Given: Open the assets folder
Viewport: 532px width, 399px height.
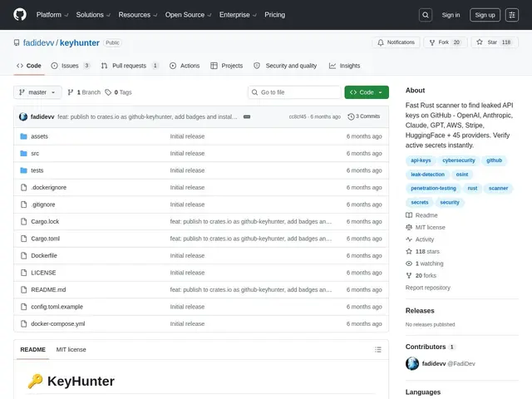Looking at the screenshot, I should pyautogui.click(x=39, y=136).
